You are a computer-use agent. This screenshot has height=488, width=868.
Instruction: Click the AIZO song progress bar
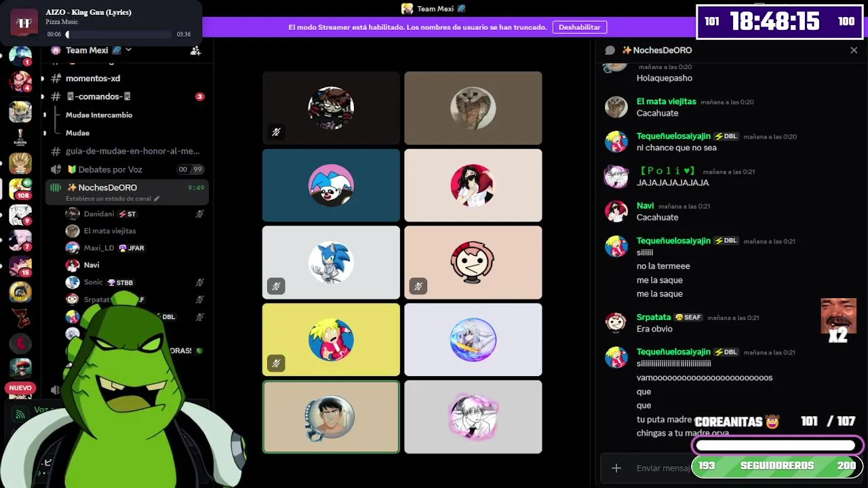tap(119, 35)
